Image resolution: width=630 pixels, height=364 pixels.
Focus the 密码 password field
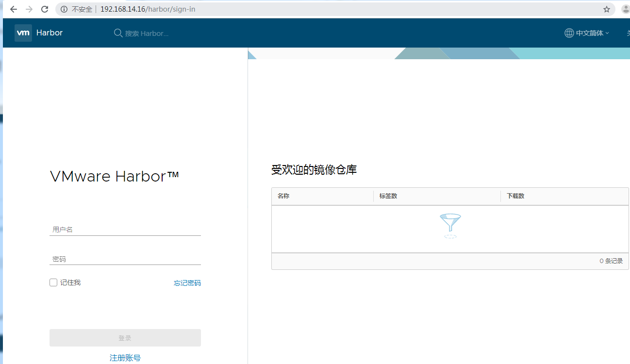125,259
